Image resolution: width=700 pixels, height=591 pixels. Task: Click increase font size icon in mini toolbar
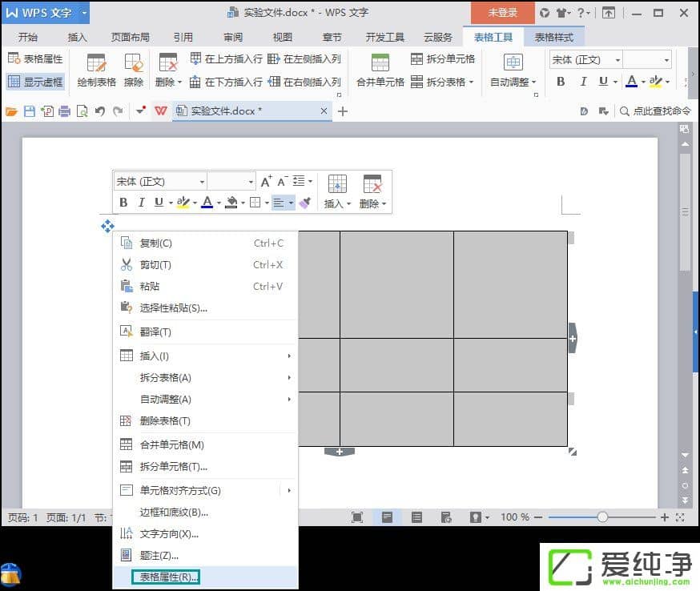coord(267,182)
